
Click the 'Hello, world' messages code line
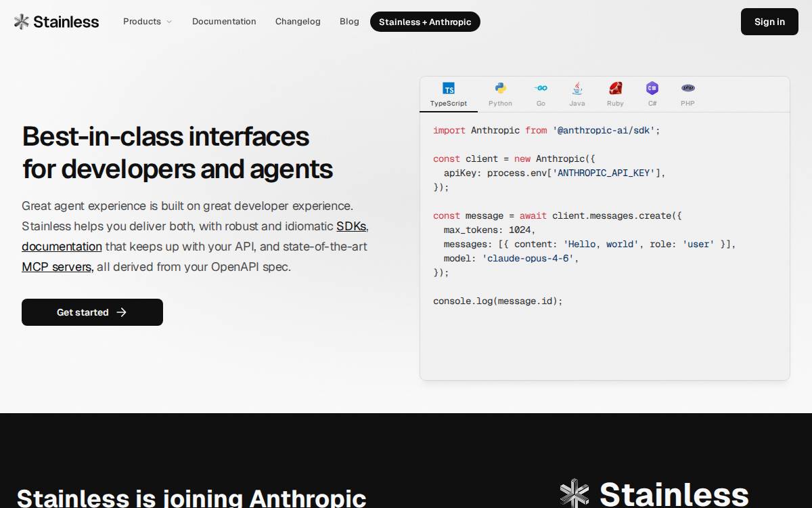pos(590,244)
